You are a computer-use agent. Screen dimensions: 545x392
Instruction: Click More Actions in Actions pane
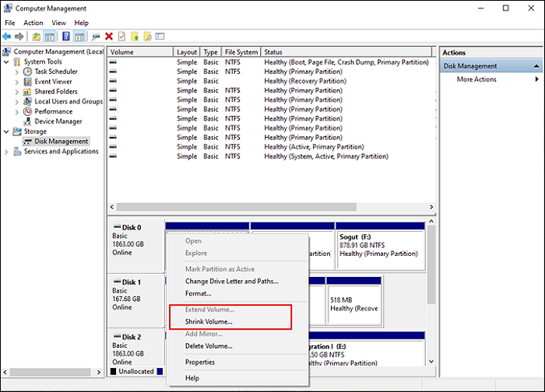point(476,79)
